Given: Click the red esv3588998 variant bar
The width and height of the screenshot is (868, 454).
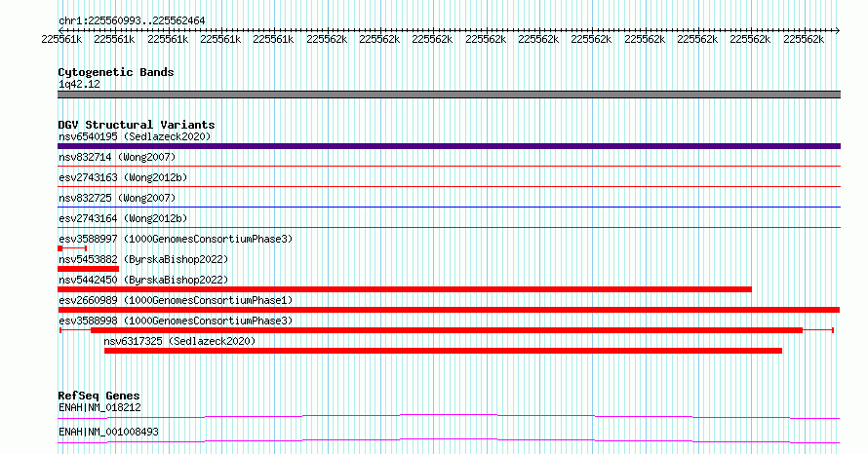Looking at the screenshot, I should click(447, 330).
